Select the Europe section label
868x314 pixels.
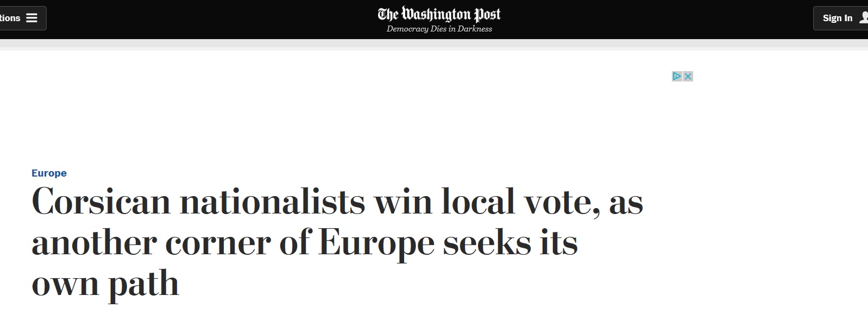pos(48,173)
